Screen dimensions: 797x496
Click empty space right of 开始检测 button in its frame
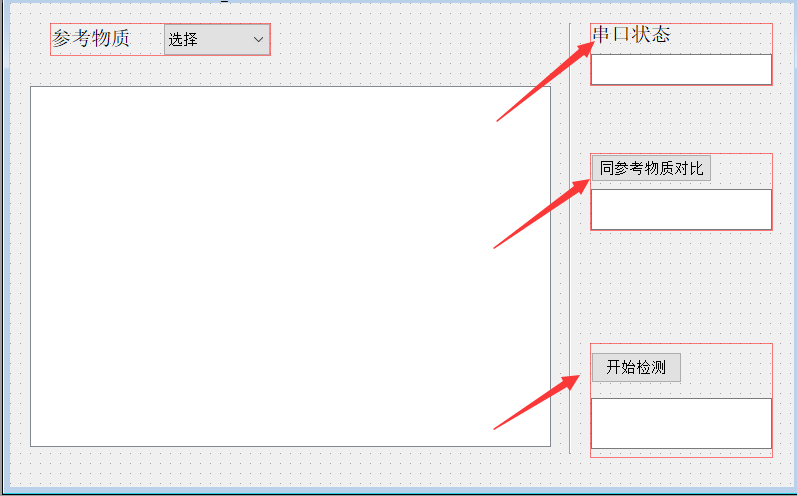click(x=726, y=367)
